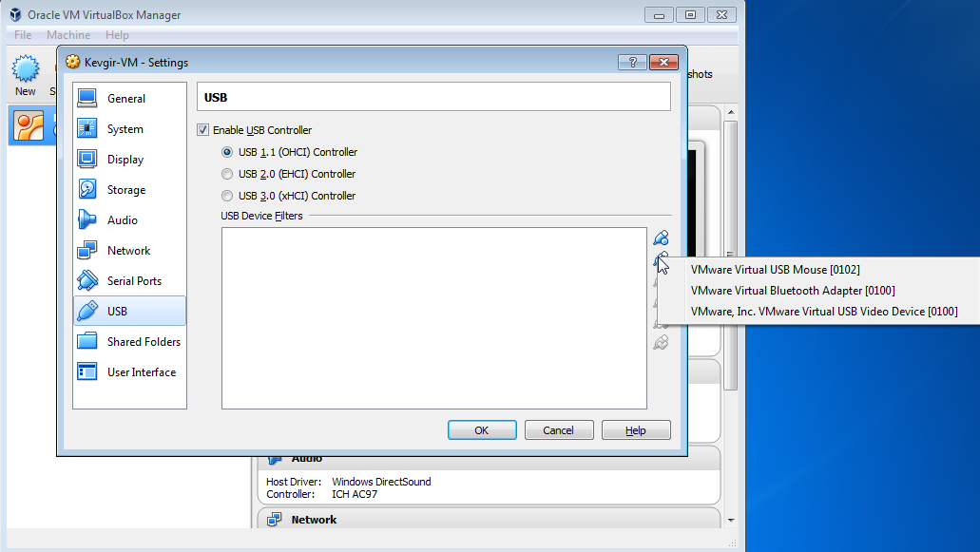Viewport: 980px width, 552px height.
Task: Open the General settings category
Action: tap(129, 99)
